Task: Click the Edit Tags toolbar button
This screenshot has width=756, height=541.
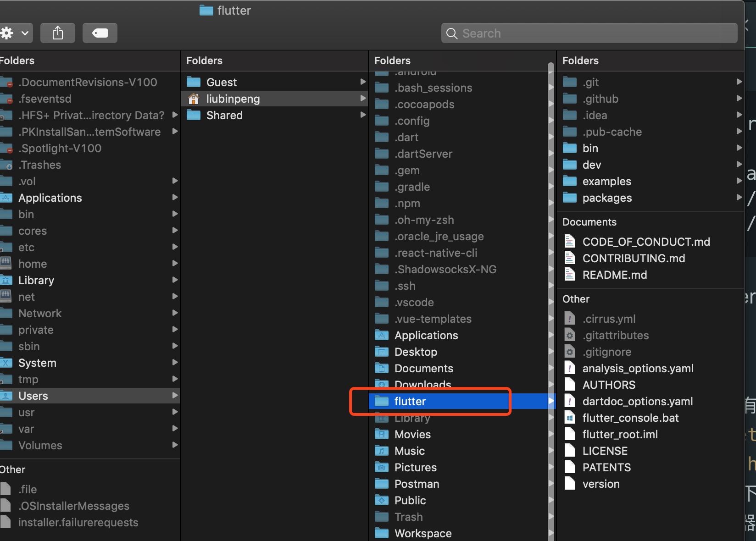Action: (100, 33)
